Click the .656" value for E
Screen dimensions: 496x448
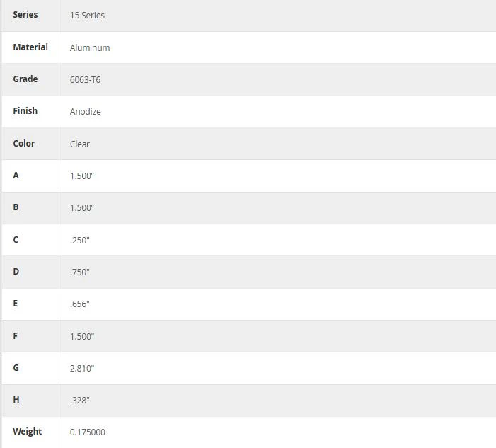tap(80, 304)
